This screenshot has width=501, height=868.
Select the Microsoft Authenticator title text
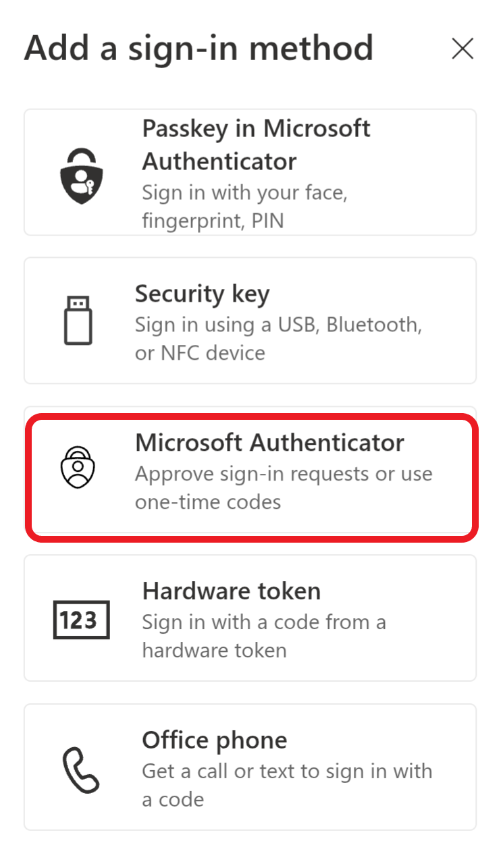[x=269, y=443]
